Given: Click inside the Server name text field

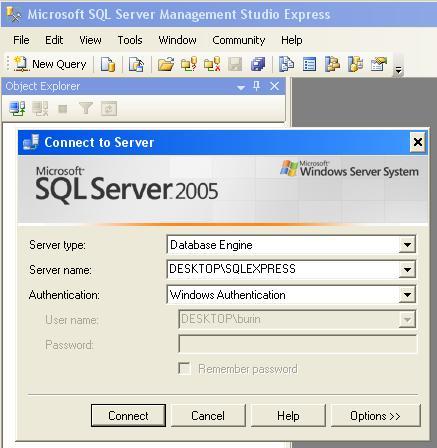Looking at the screenshot, I should click(283, 269).
